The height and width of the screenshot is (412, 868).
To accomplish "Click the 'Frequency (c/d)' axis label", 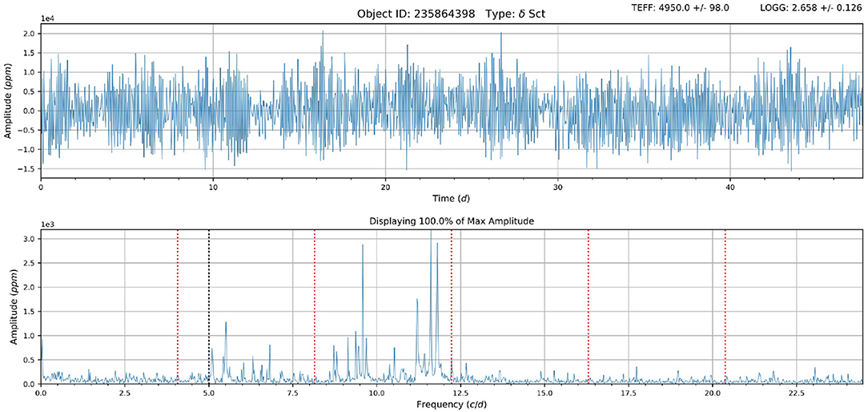I will coord(452,406).
